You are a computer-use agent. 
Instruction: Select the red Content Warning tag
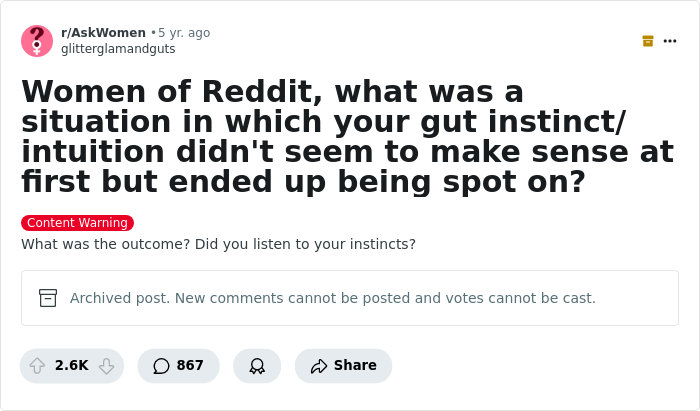coord(77,223)
